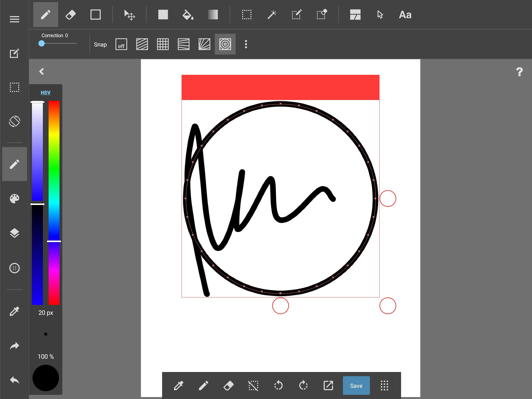Select the Move tool

point(129,15)
